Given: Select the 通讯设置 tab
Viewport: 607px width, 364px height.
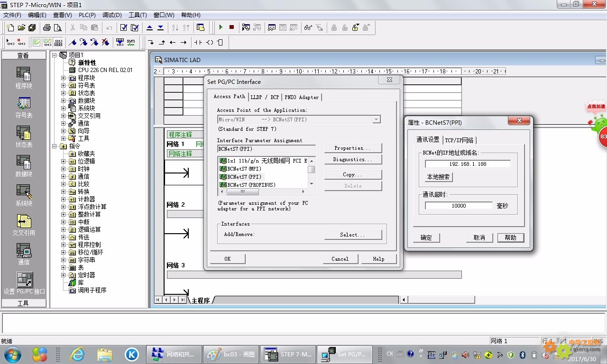Looking at the screenshot, I should coord(428,139).
